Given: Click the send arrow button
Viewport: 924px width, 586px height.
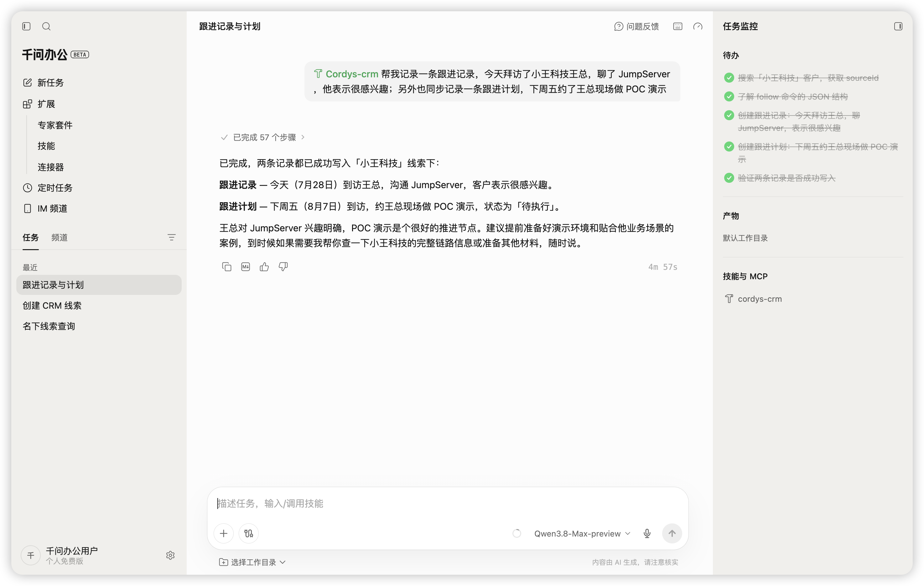Looking at the screenshot, I should tap(672, 533).
